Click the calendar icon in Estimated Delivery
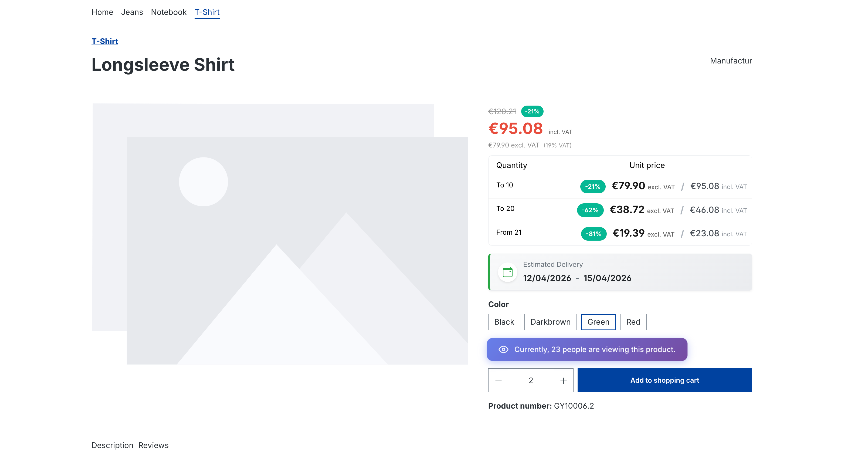 tap(507, 272)
